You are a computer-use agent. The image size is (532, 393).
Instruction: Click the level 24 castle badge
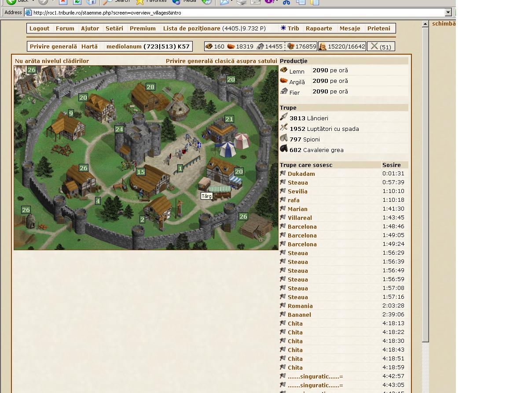point(119,129)
